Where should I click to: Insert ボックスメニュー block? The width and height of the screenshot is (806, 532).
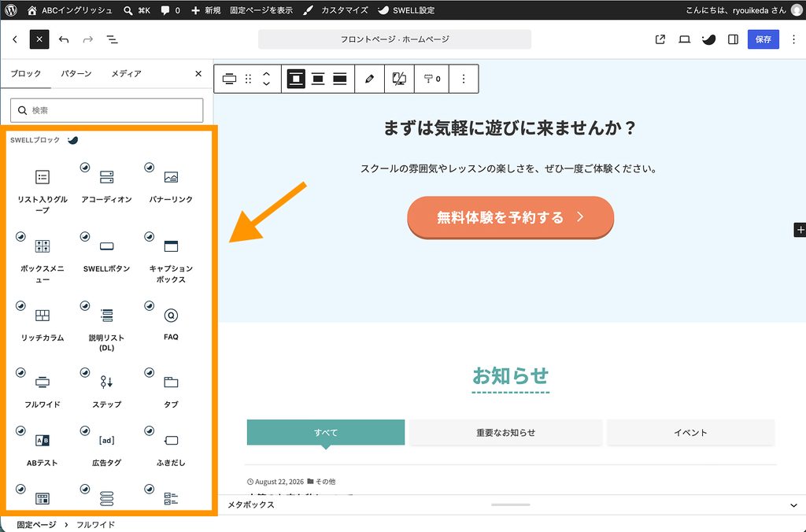[x=43, y=260]
